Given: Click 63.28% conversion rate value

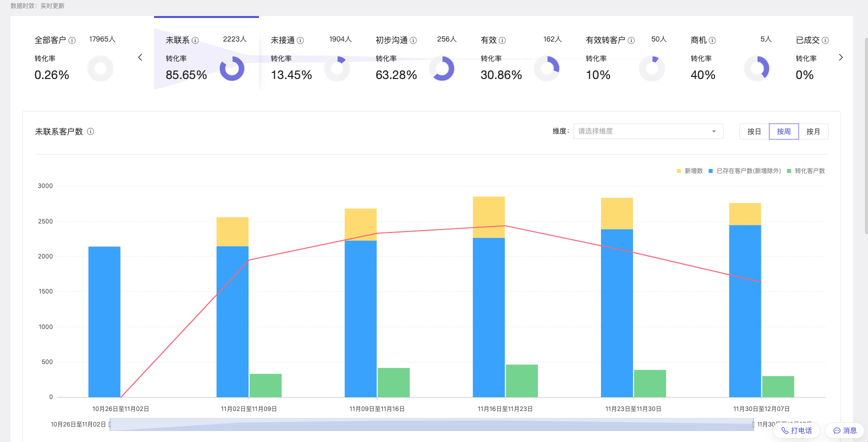Looking at the screenshot, I should click(396, 75).
